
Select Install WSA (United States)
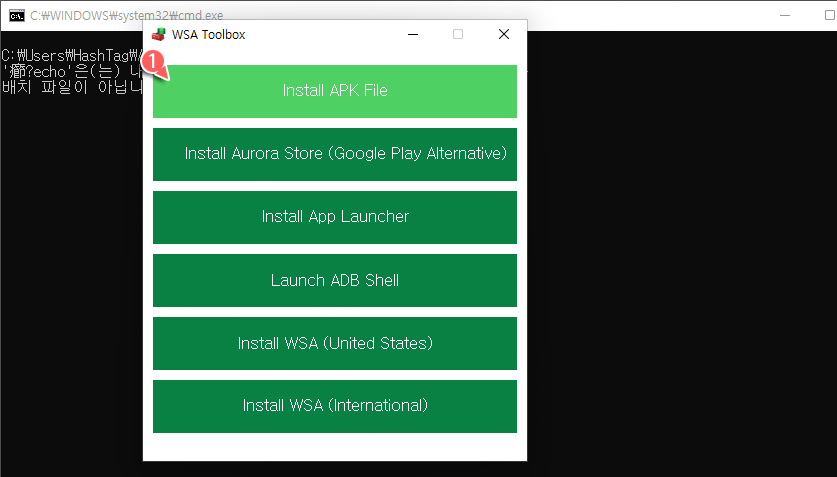tap(335, 343)
